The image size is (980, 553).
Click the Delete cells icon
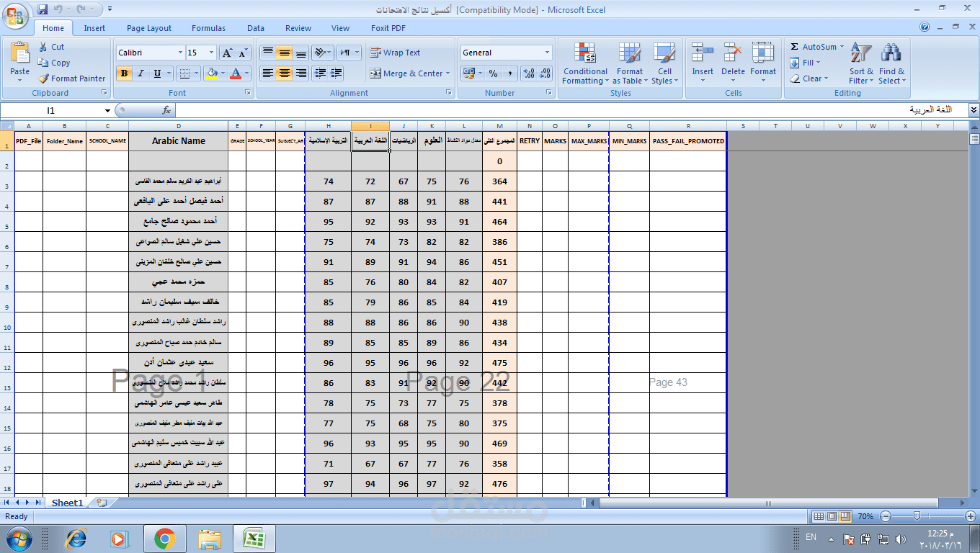pos(733,53)
